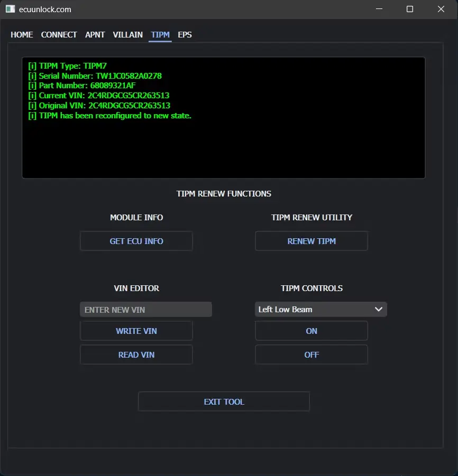
Task: Click the READ VIN button
Action: (x=136, y=355)
